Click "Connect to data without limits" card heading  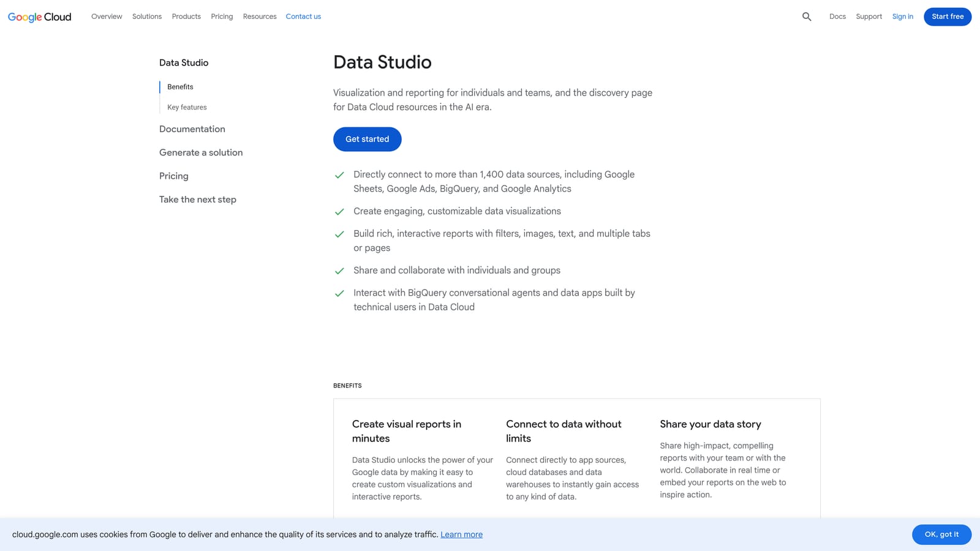coord(563,431)
